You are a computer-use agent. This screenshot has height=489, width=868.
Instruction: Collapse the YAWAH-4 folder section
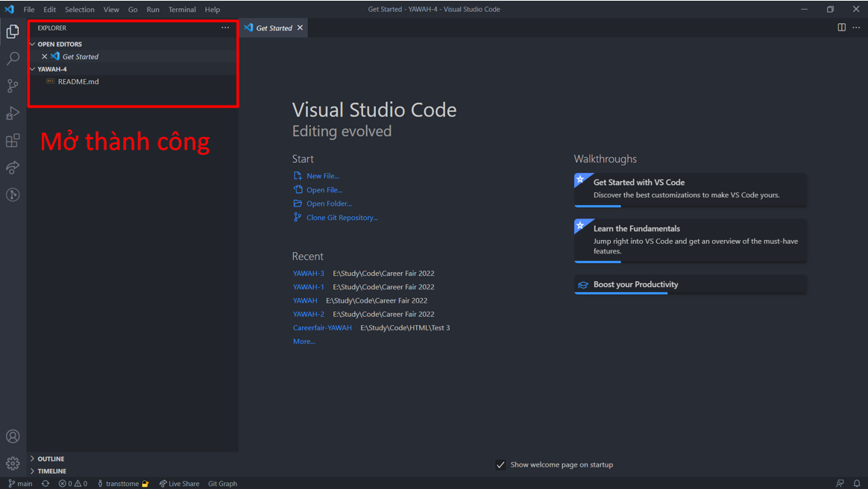tap(33, 69)
